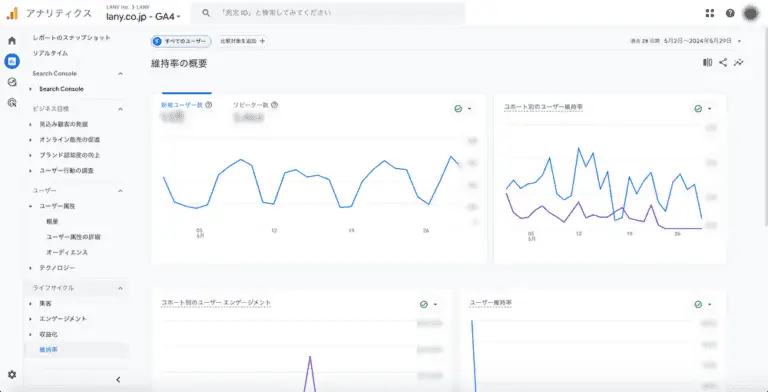Expand ユーザー行動の調査 item
768x392 pixels.
pyautogui.click(x=30, y=171)
